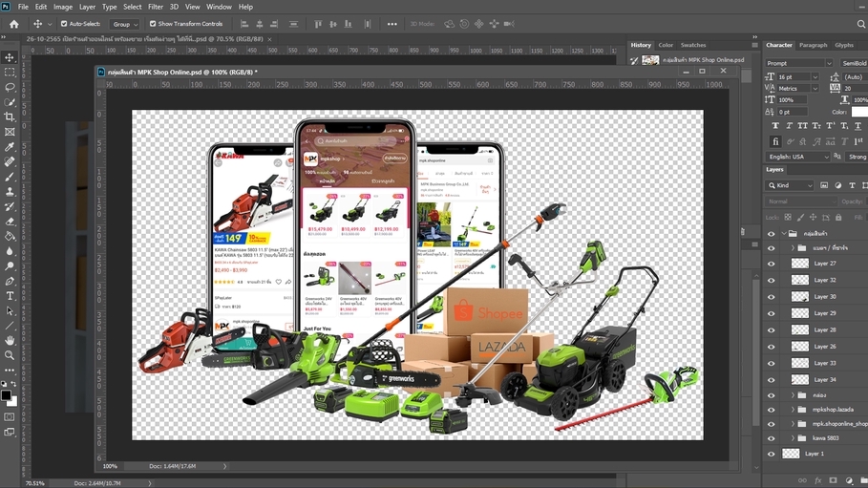Image resolution: width=868 pixels, height=488 pixels.
Task: Hide Layer 27 with eye icon
Action: coord(772,264)
